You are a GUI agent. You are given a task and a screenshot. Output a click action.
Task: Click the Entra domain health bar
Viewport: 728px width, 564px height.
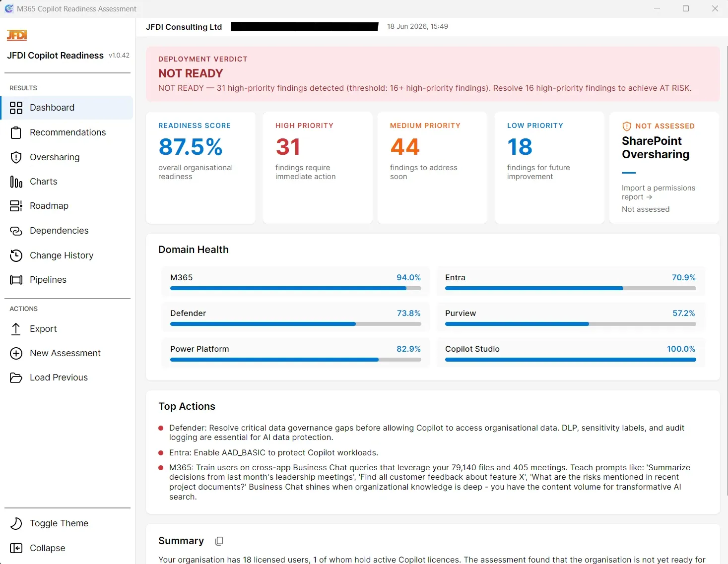(x=570, y=288)
